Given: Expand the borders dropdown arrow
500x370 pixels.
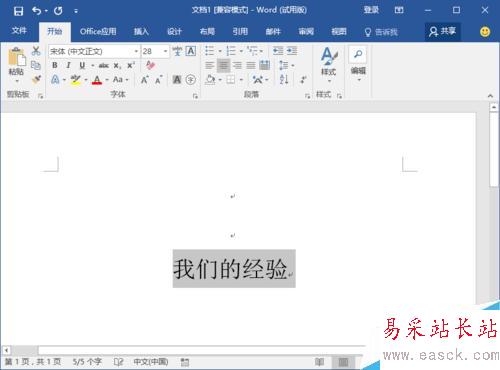Looking at the screenshot, I should pyautogui.click(x=241, y=80).
